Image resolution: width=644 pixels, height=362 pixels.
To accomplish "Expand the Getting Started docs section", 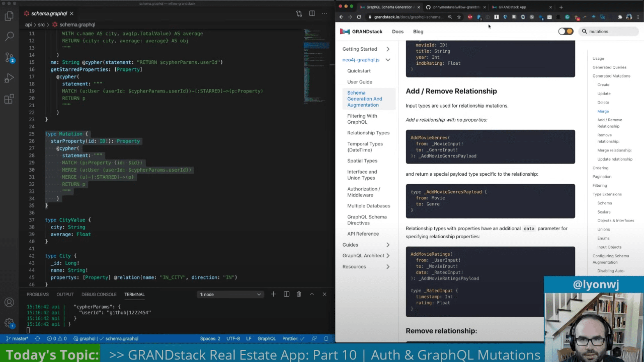I will click(388, 49).
